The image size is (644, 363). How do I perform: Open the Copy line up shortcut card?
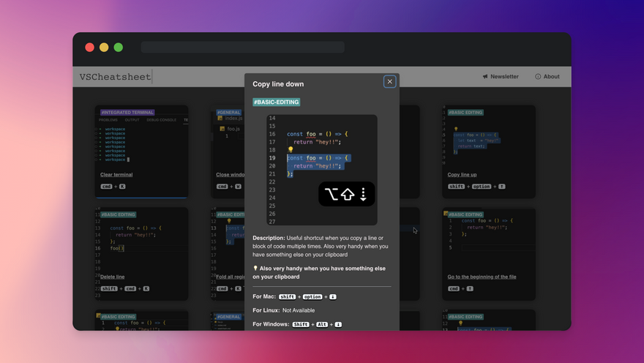click(x=462, y=174)
